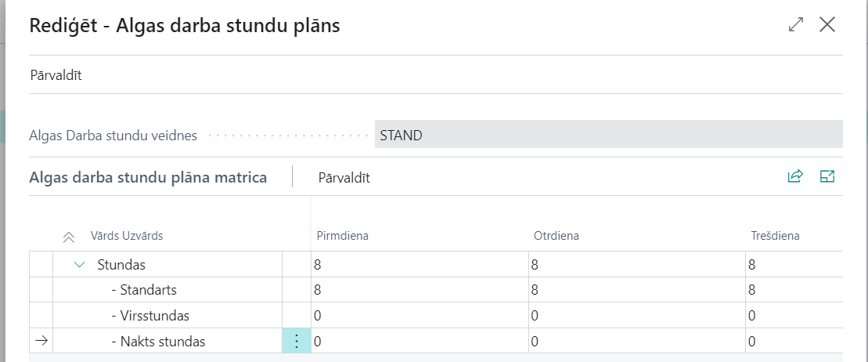Collapse the Stundas tree node
Screen dimensions: 868x362
tap(79, 265)
